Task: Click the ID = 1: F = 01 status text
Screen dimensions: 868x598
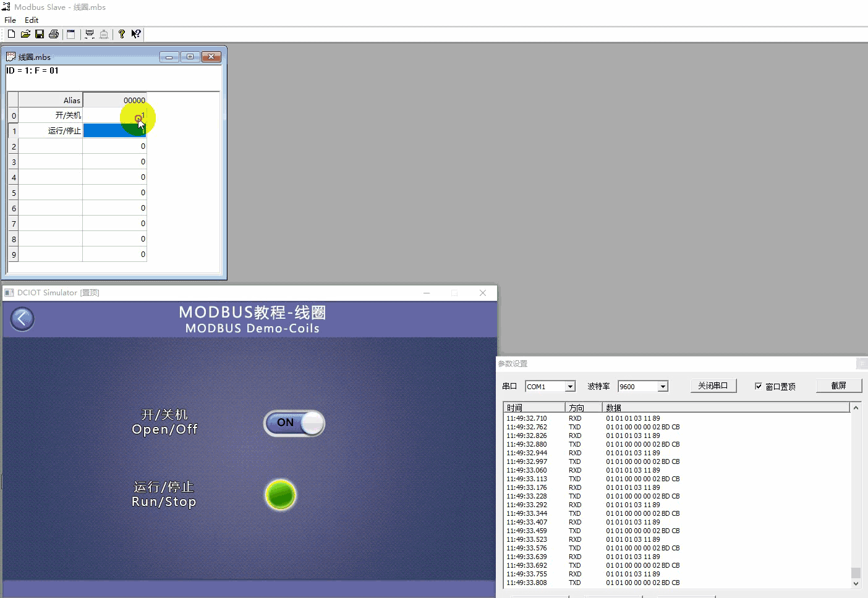Action: [32, 70]
